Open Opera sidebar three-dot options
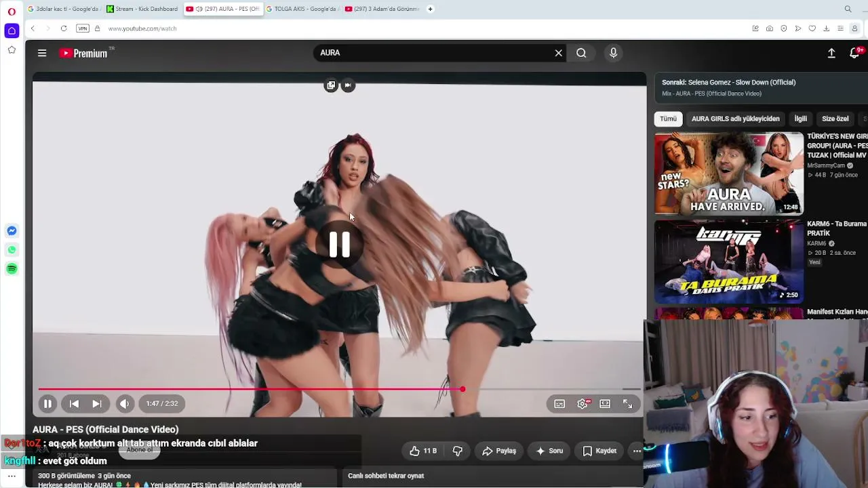Viewport: 868px width, 488px height. point(12,476)
